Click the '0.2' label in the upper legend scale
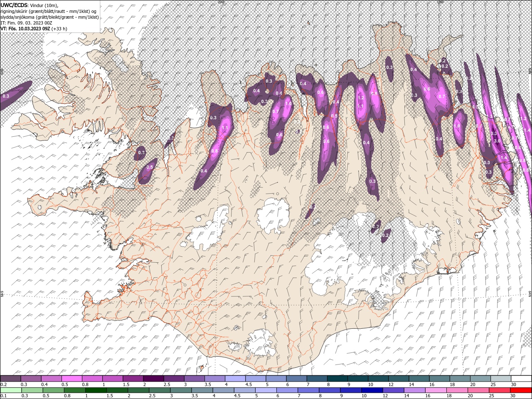The image size is (532, 399). click(4, 384)
